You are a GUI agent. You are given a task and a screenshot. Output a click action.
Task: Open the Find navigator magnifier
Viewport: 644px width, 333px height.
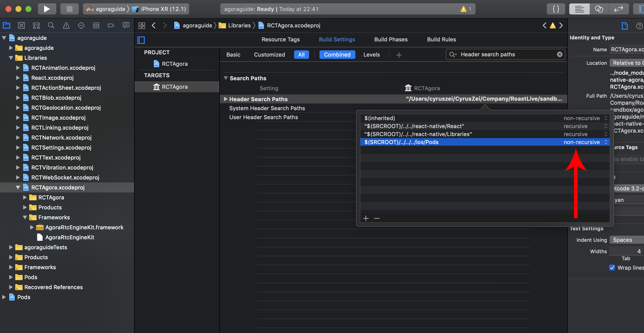click(x=51, y=25)
